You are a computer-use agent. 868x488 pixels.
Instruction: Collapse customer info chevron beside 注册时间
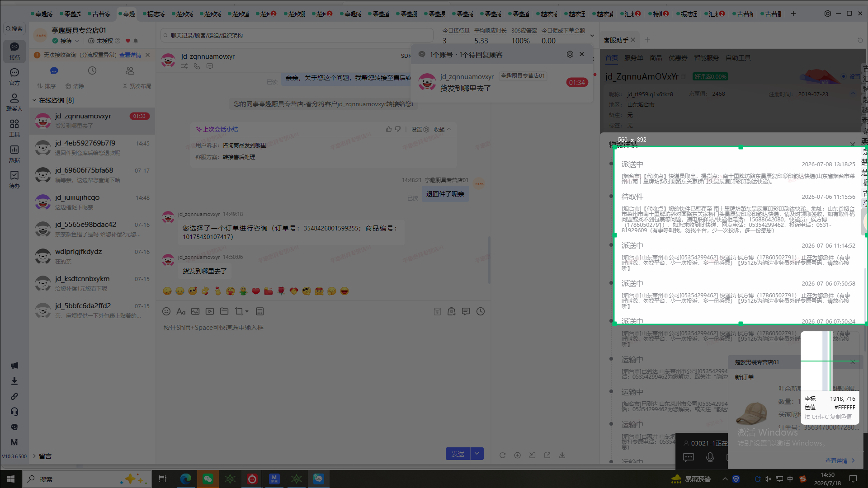click(x=853, y=94)
